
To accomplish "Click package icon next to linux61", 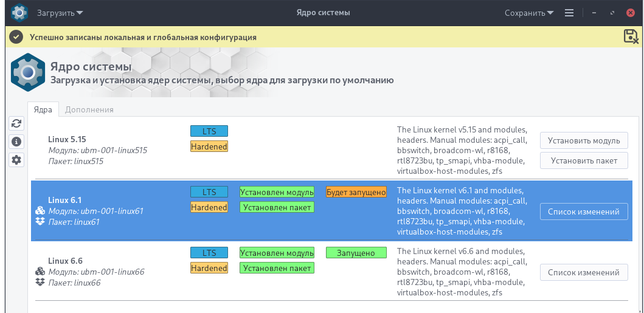I will pos(40,221).
